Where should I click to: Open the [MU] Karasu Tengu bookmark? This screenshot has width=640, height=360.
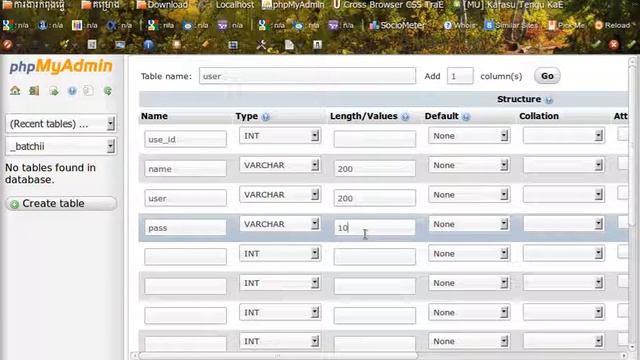point(508,5)
